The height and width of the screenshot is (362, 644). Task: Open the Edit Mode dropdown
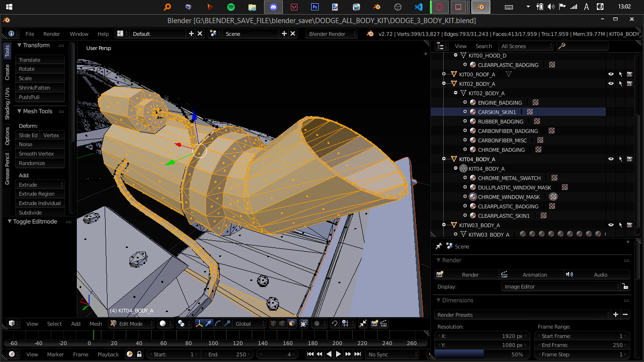click(x=132, y=323)
